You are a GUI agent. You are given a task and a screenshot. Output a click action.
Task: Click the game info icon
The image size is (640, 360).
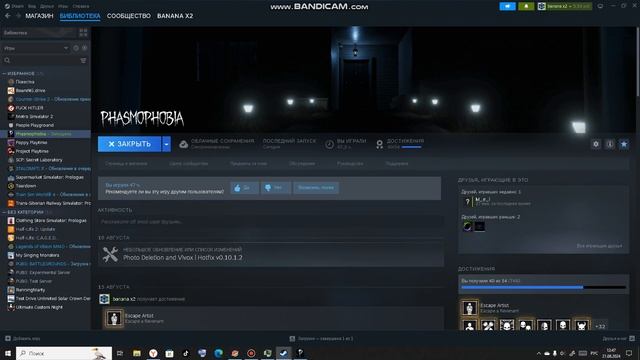610,144
